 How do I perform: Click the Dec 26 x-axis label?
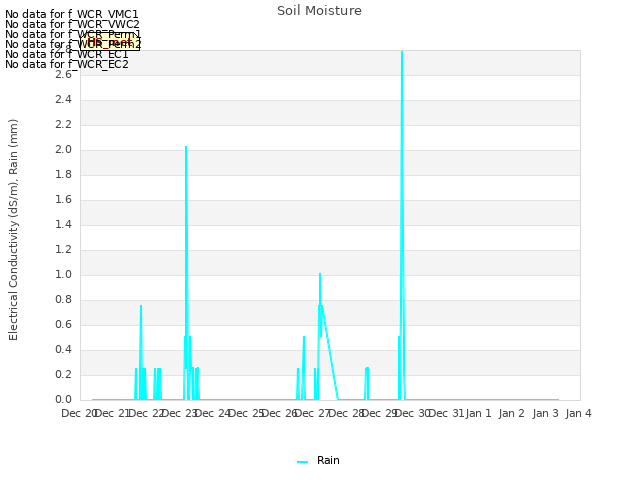(280, 413)
